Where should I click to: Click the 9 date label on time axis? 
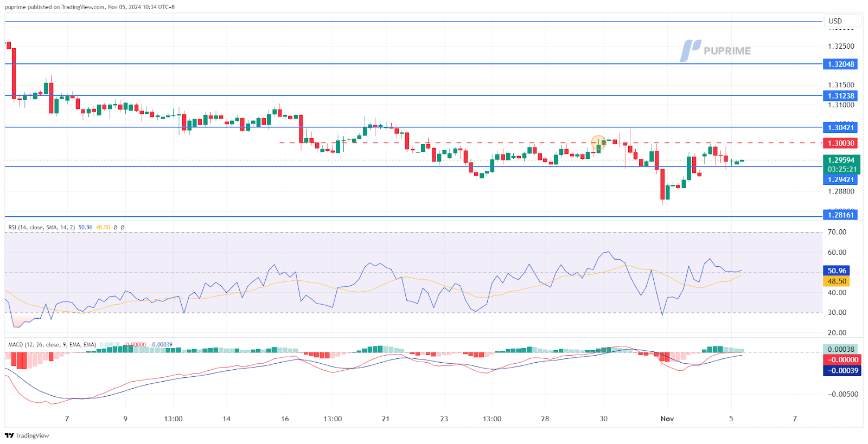pyautogui.click(x=125, y=419)
